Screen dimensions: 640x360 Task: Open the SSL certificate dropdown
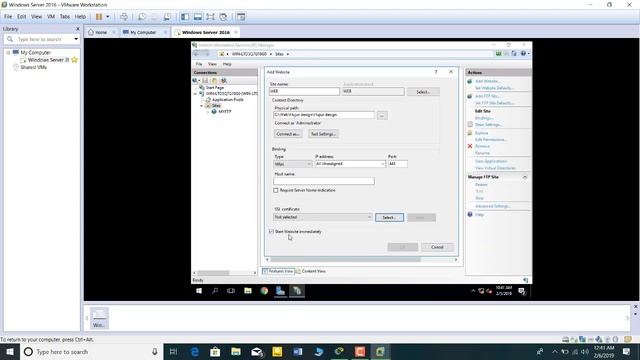(322, 217)
